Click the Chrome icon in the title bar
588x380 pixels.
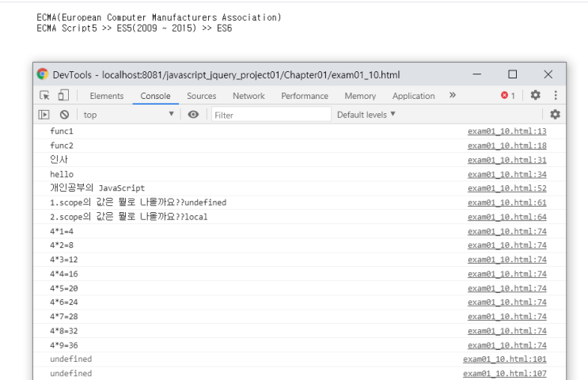(43, 74)
